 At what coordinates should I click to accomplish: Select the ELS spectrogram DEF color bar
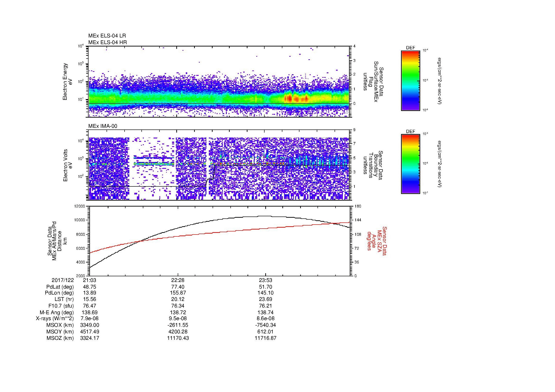410,80
